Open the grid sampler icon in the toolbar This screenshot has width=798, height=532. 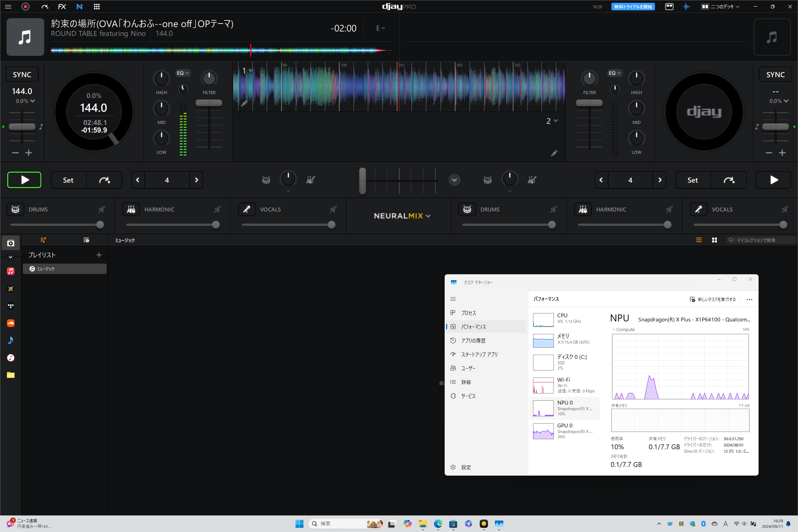tap(97, 7)
